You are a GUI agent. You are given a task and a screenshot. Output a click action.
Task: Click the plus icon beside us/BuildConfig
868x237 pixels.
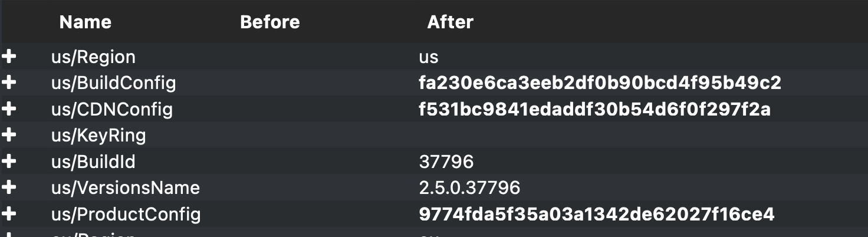coord(9,83)
